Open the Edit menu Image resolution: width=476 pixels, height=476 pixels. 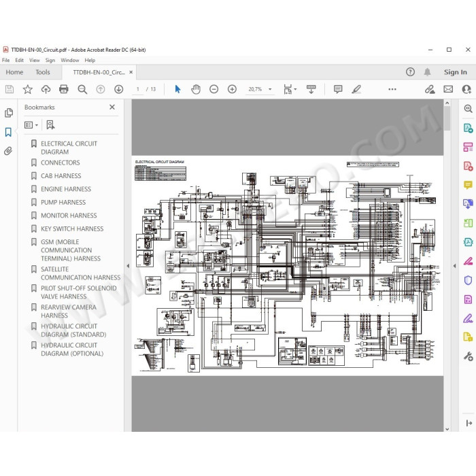click(x=20, y=60)
